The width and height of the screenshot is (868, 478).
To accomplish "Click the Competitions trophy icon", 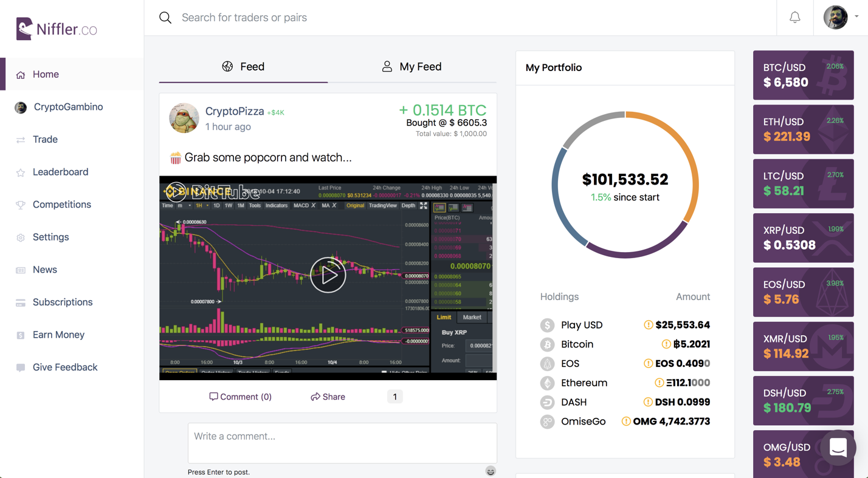I will 21,205.
